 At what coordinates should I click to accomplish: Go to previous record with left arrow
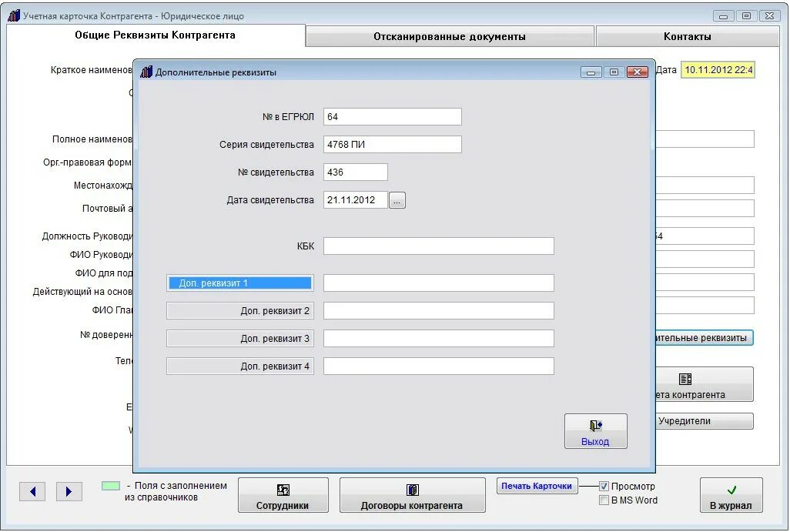pos(33,492)
